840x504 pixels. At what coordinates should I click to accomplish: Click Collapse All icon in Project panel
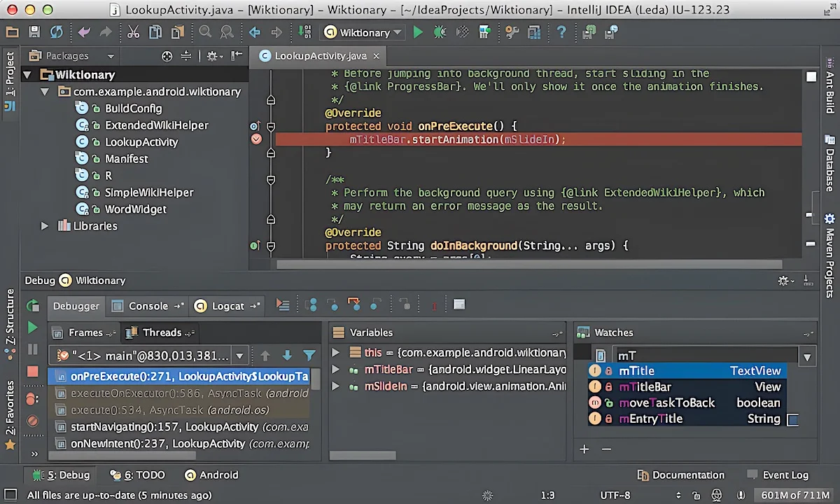point(186,56)
